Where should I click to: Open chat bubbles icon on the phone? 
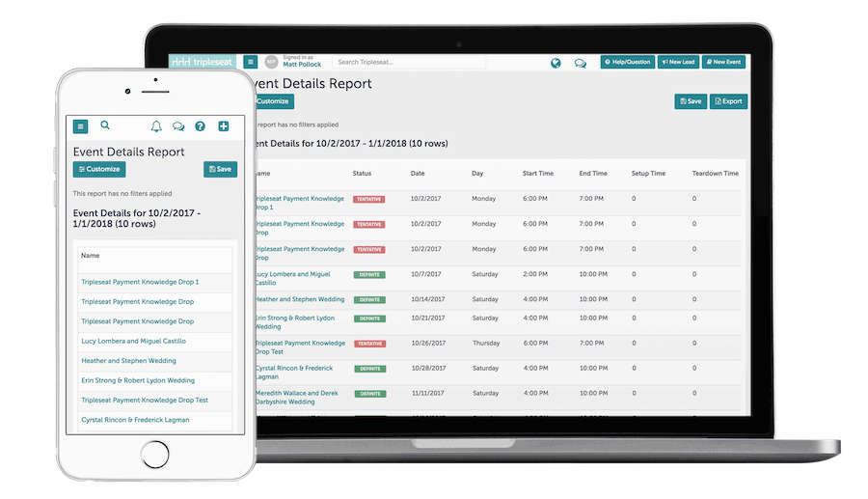(178, 126)
